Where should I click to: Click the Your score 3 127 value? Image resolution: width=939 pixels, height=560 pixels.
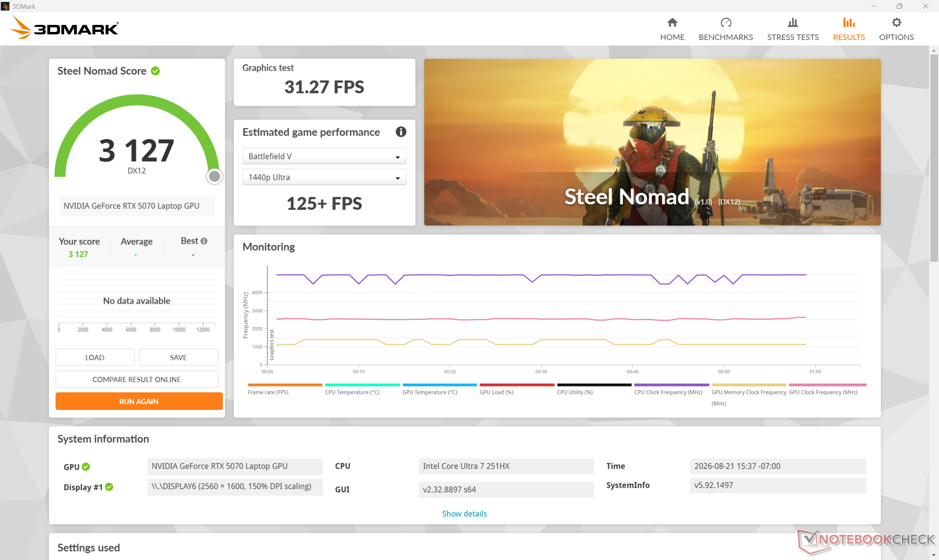point(78,254)
